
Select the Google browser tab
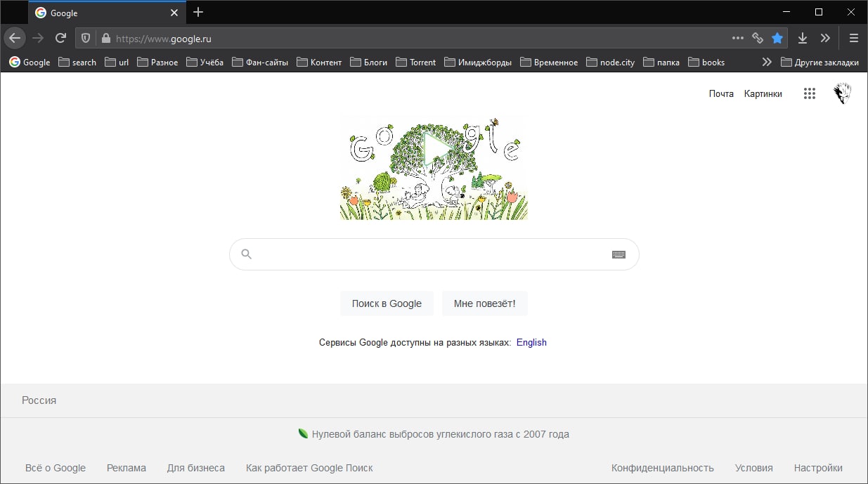[x=108, y=13]
